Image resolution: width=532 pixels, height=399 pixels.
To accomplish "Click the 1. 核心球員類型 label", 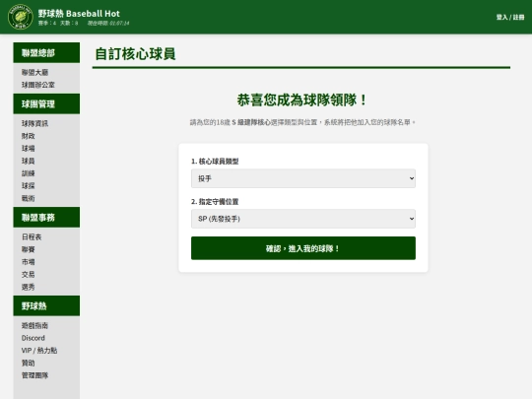I will coord(215,162).
